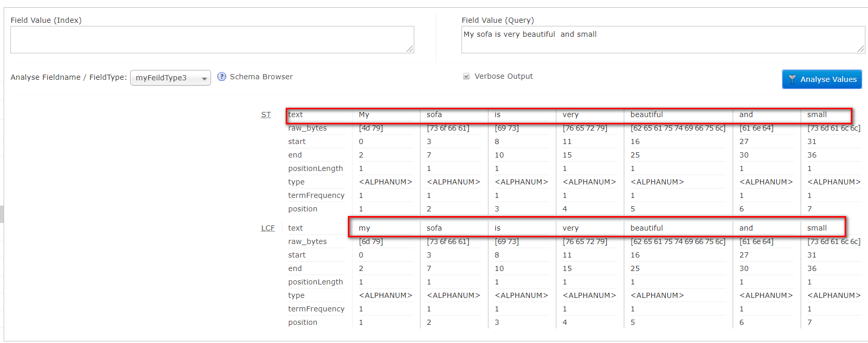Select the 'My' token in ST row
The width and height of the screenshot is (868, 343).
[364, 115]
